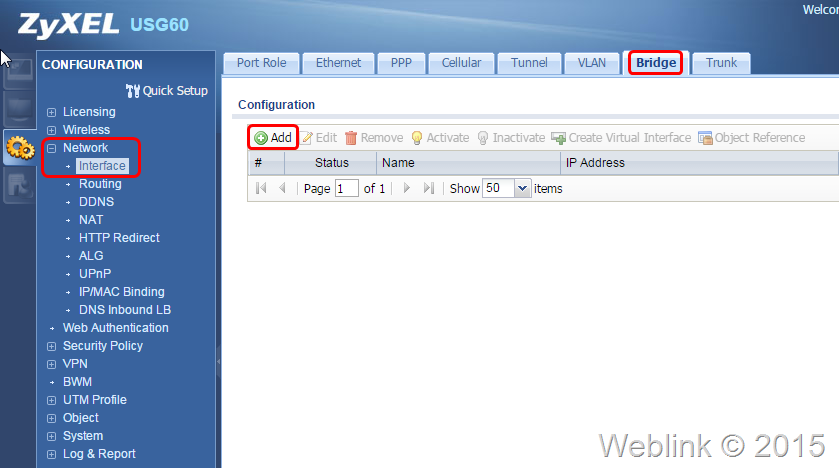Click the Remove trash can icon
Screen dimensions: 839x468
point(350,138)
